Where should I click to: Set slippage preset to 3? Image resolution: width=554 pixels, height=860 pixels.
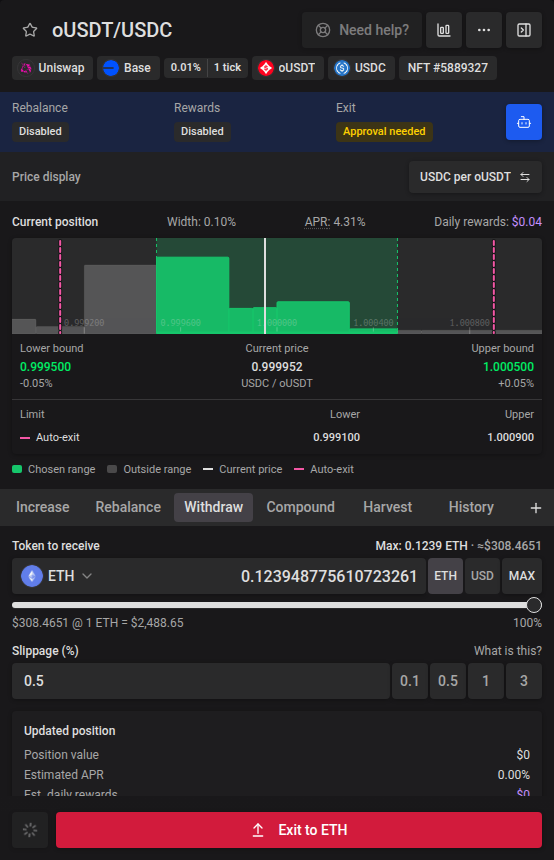click(524, 681)
